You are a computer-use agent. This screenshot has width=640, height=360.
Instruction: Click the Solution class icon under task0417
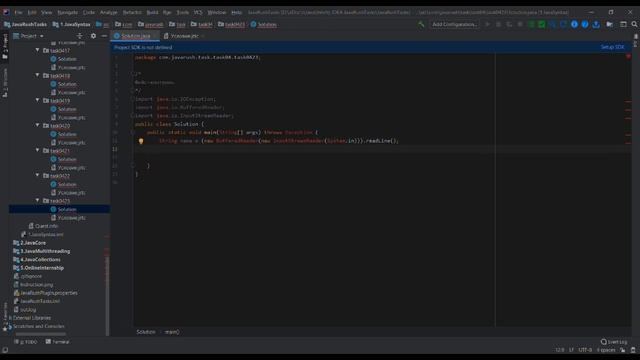pos(53,59)
